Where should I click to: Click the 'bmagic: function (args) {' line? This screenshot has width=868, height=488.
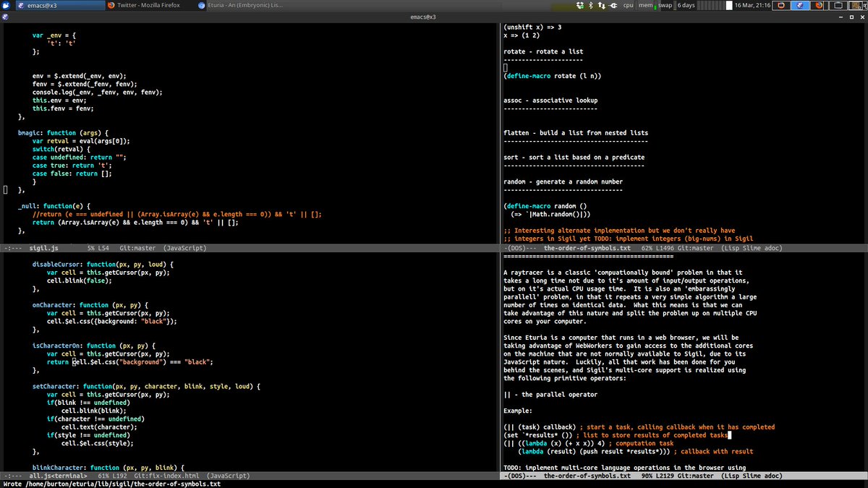pos(64,133)
